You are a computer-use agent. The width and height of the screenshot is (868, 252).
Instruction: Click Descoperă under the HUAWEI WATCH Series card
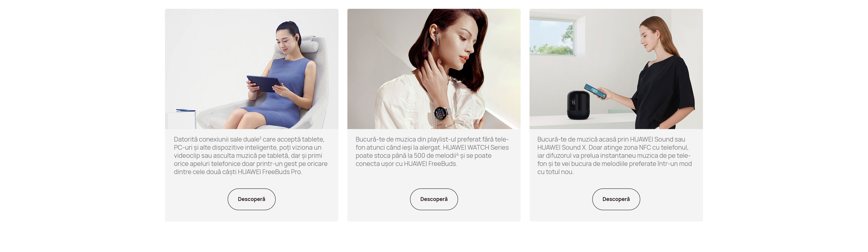[x=434, y=199]
